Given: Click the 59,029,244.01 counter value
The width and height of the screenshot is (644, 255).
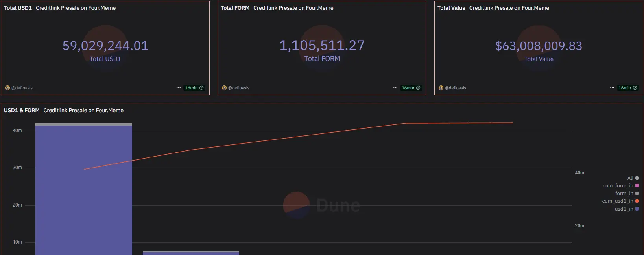Looking at the screenshot, I should pyautogui.click(x=105, y=46).
